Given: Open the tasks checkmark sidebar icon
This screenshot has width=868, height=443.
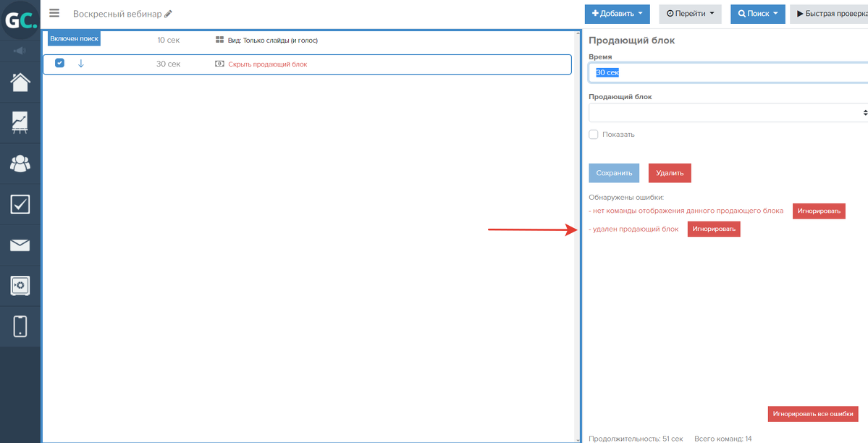Looking at the screenshot, I should click(20, 204).
